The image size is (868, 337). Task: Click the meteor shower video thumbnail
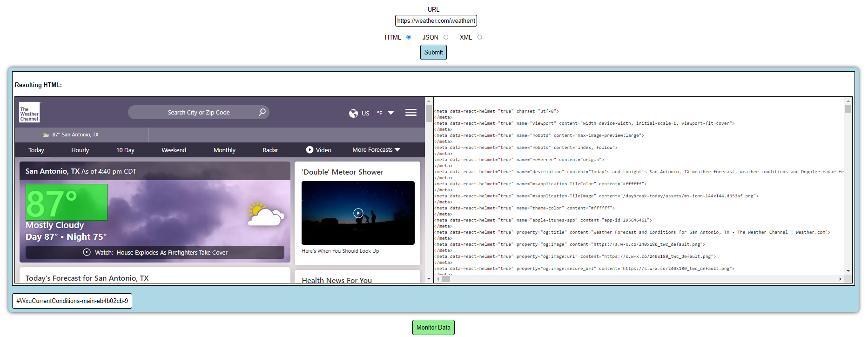tap(358, 213)
